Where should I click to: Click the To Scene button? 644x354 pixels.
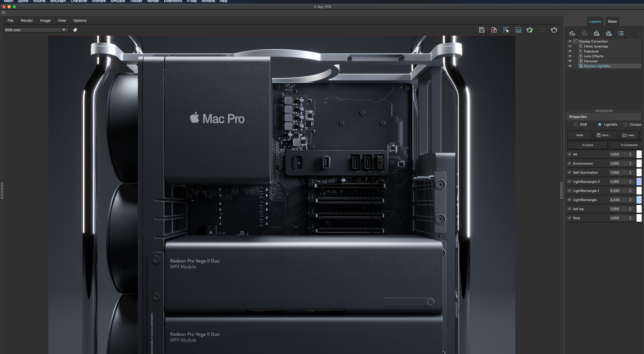point(587,145)
